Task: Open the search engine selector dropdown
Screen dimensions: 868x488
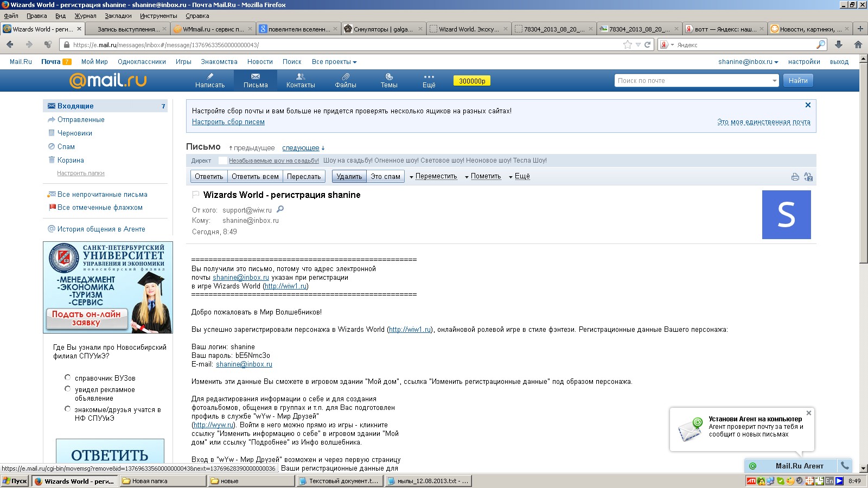Action: click(x=667, y=44)
